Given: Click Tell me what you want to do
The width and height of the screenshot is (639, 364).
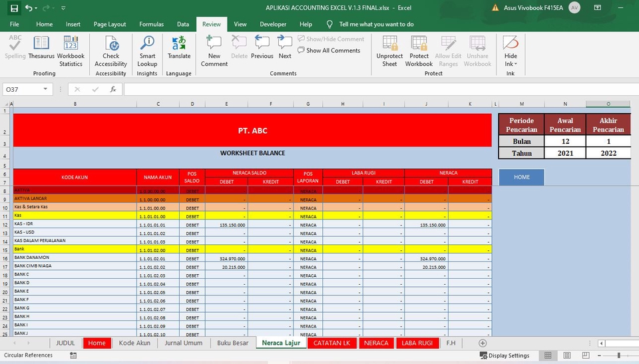Looking at the screenshot, I should (375, 24).
